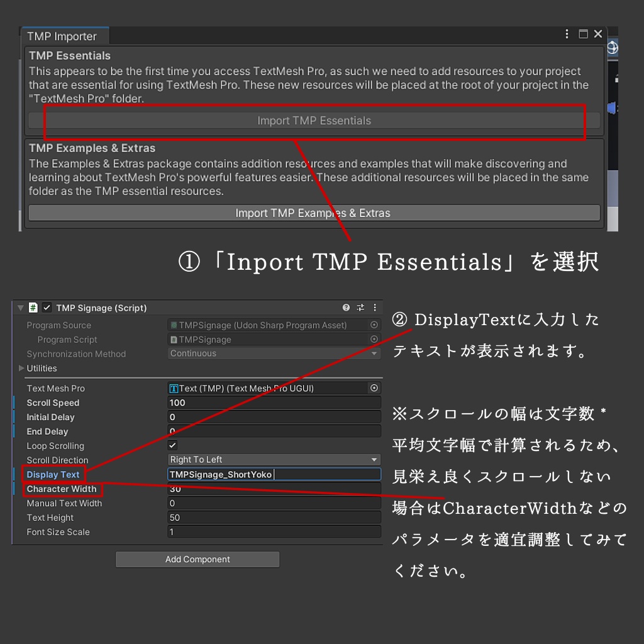Click the Add Component button
This screenshot has width=644, height=644.
(x=197, y=559)
